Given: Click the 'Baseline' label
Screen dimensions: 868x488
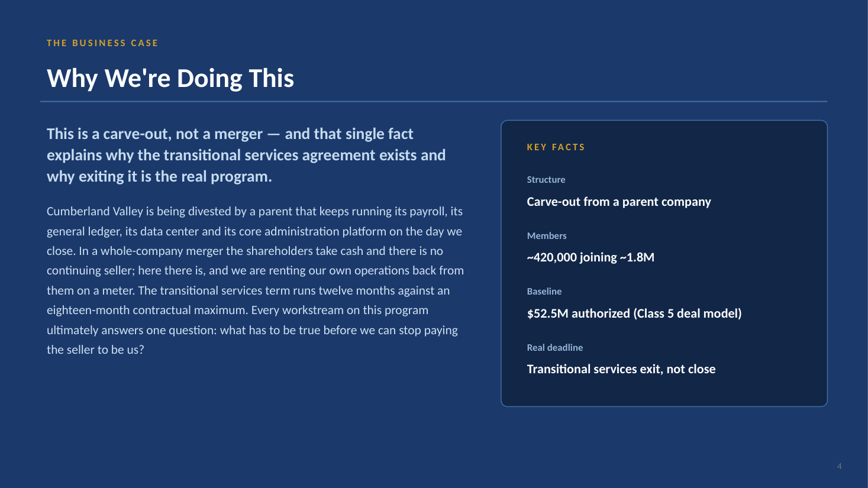Looking at the screenshot, I should point(544,292).
